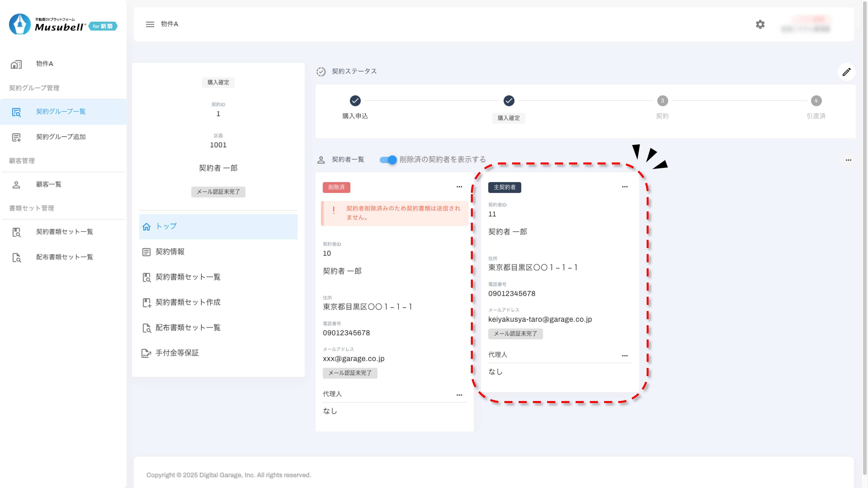Viewport: 868px width, 488px height.
Task: Open 契約グループ一覧 in sidebar
Action: (61, 111)
